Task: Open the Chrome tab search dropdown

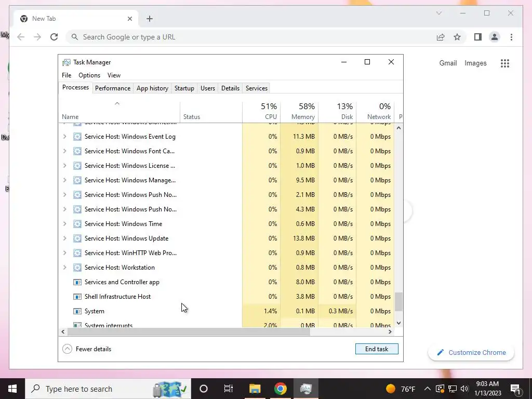Action: click(x=438, y=13)
